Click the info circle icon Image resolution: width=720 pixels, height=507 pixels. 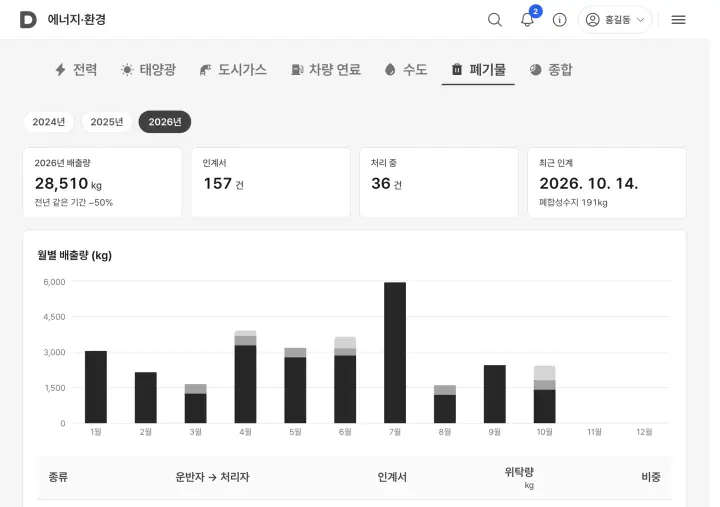tap(559, 20)
